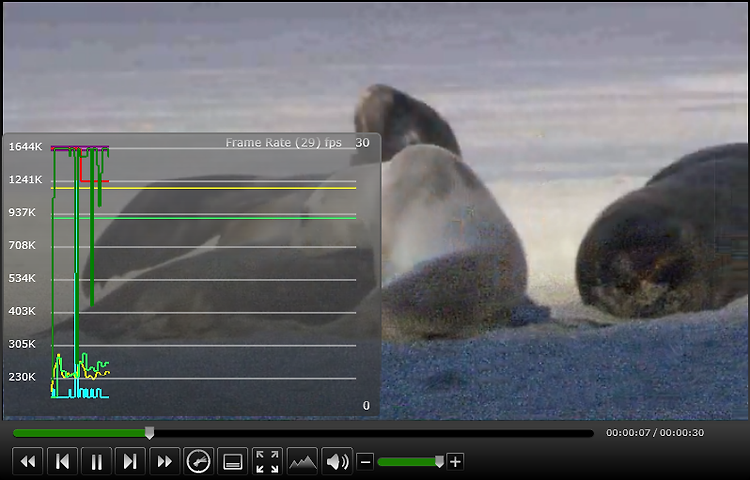Click the 1644K bitrate label
750x480 pixels.
(25, 147)
